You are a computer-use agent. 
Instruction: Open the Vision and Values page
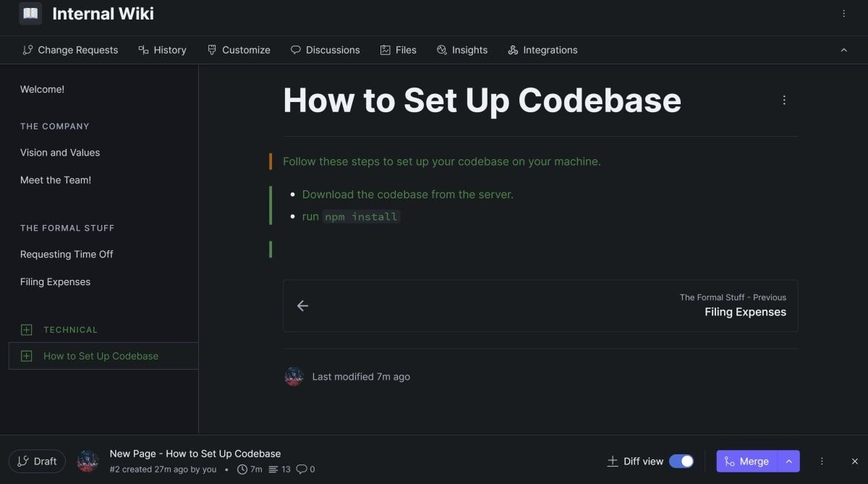[x=60, y=153]
